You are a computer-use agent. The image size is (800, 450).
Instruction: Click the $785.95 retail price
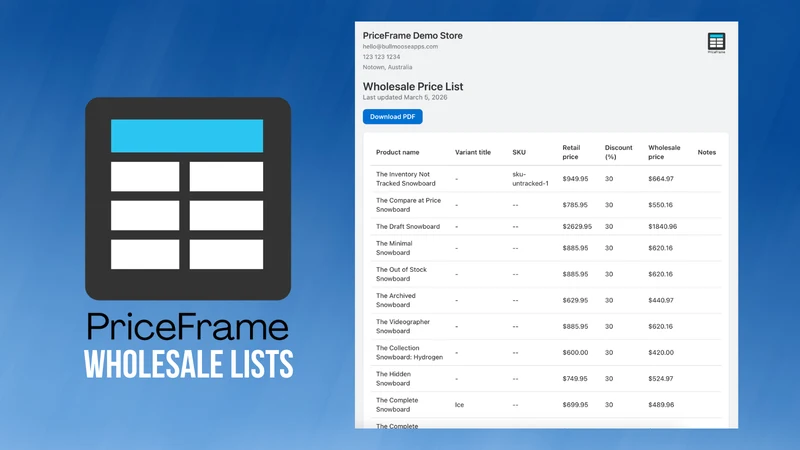click(x=575, y=205)
